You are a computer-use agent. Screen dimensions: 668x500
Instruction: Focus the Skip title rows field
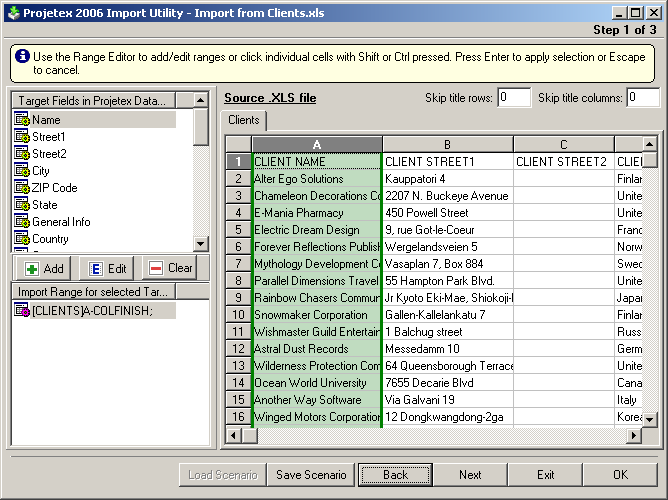tap(514, 97)
